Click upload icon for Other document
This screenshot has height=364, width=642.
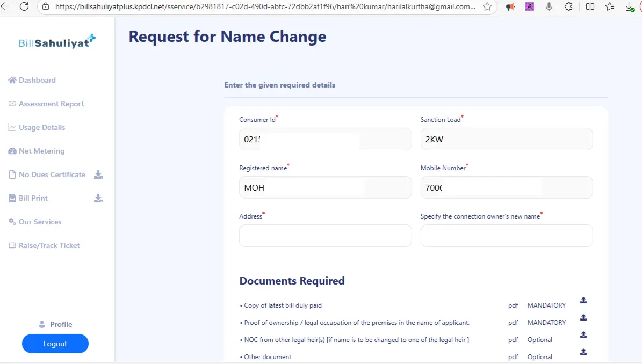583,352
